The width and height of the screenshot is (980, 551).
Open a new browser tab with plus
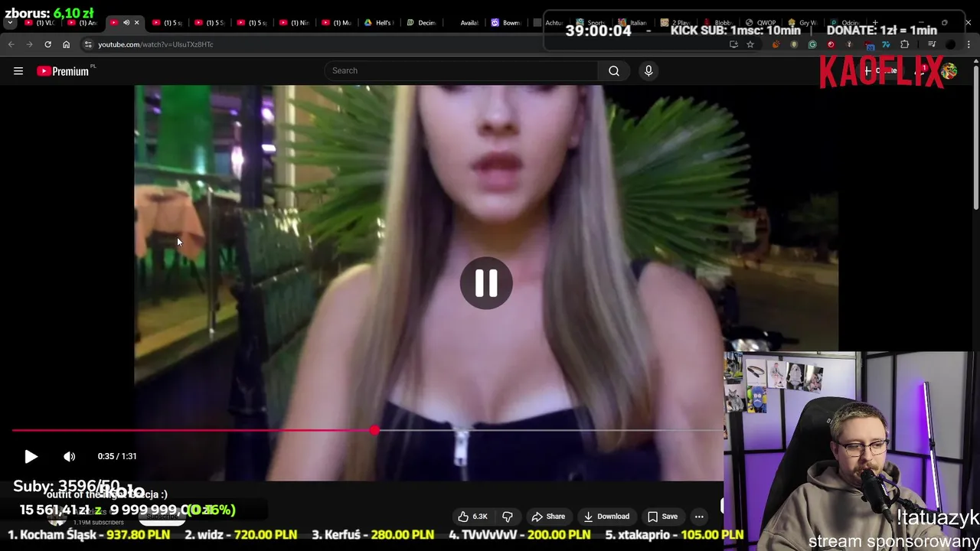[874, 23]
